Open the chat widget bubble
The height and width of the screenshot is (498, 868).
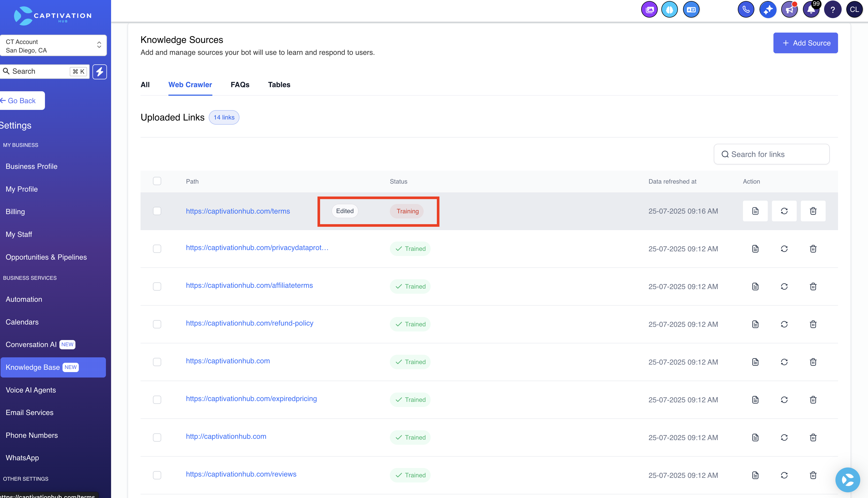click(848, 480)
